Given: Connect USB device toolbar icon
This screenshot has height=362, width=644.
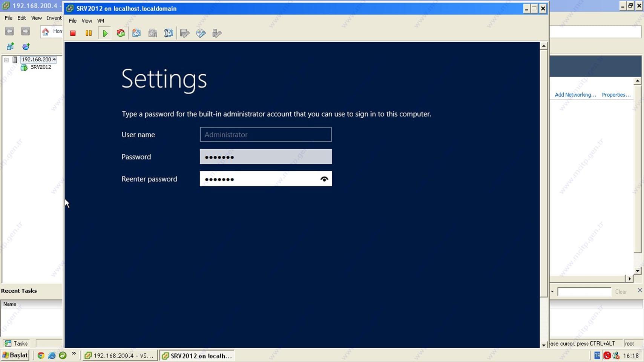Looking at the screenshot, I should [217, 33].
